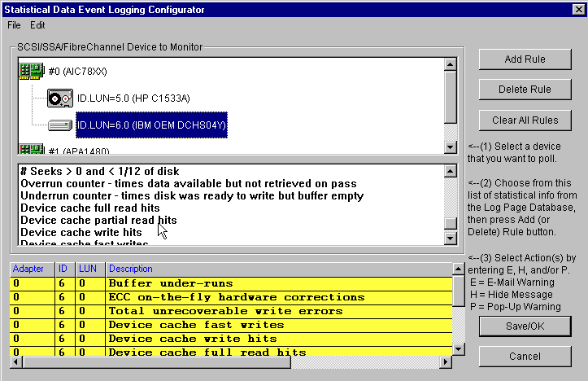Select 'Total unrecoverable write errors' rule
Screen dimensions: 588x381
pyautogui.click(x=231, y=311)
